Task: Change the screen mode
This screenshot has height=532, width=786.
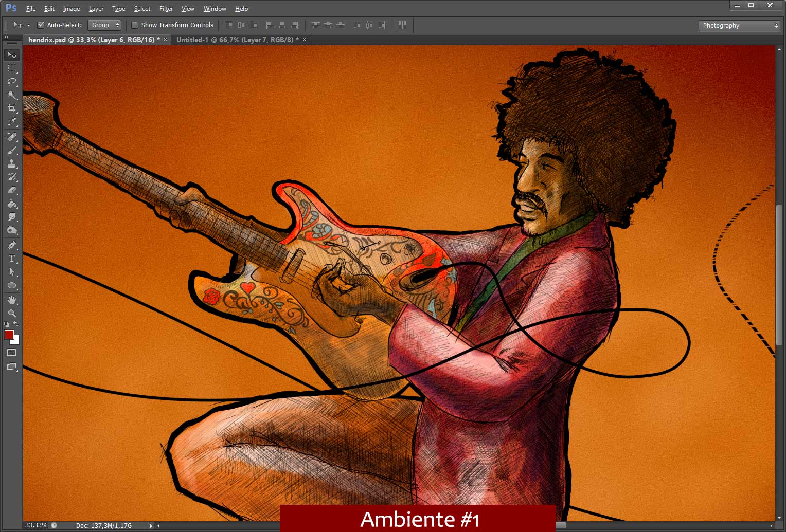Action: click(x=12, y=366)
